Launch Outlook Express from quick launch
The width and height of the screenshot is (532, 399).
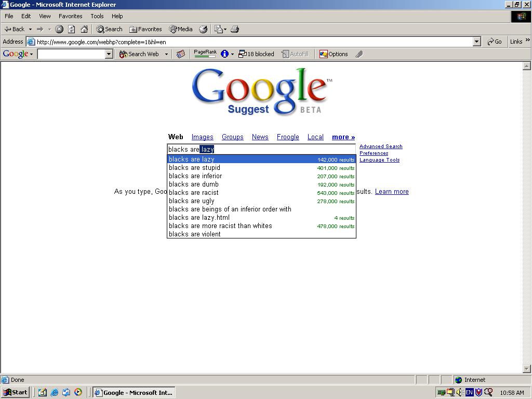(66, 393)
